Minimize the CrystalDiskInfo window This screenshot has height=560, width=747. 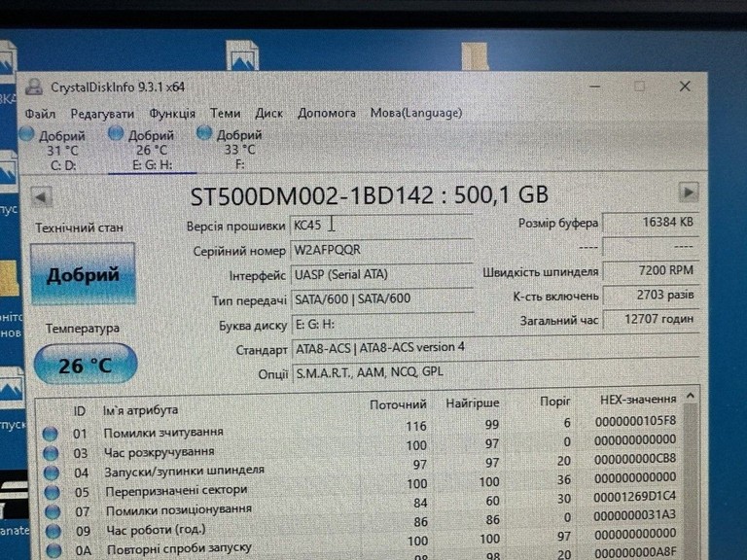pyautogui.click(x=594, y=87)
